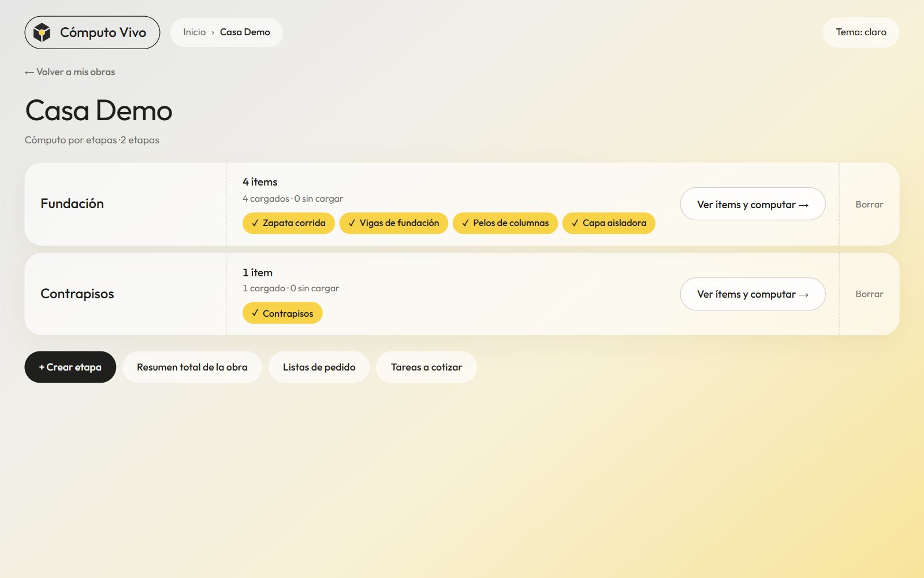
Task: Click the Vigas de fundación chip
Action: 393,223
